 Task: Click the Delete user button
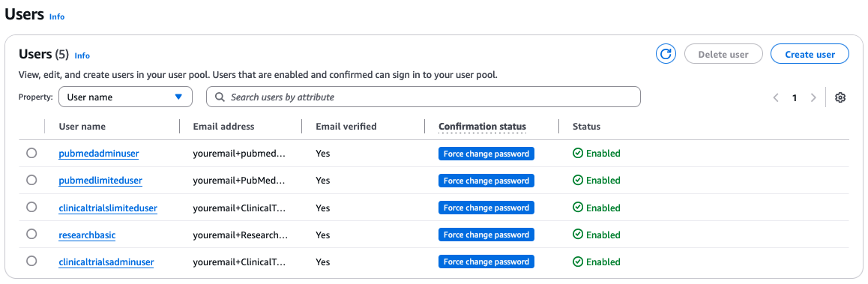(723, 54)
